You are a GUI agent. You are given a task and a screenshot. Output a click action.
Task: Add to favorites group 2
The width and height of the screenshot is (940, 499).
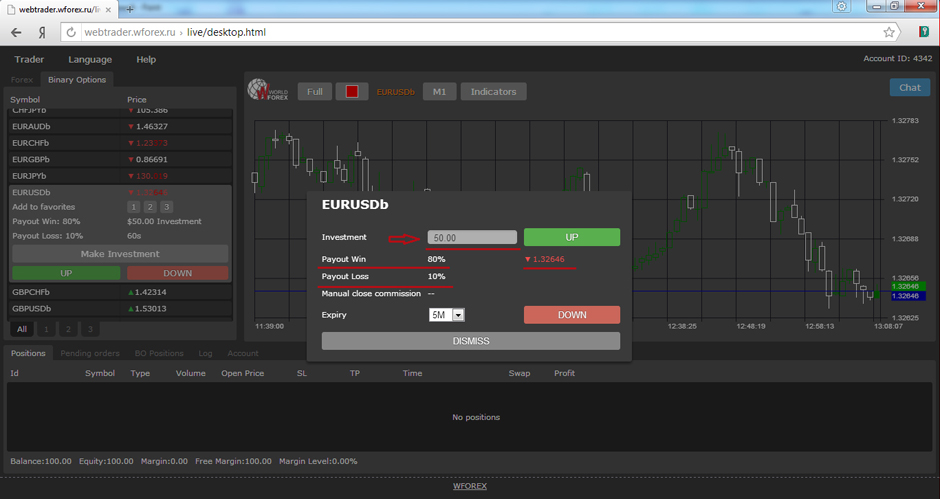(150, 207)
